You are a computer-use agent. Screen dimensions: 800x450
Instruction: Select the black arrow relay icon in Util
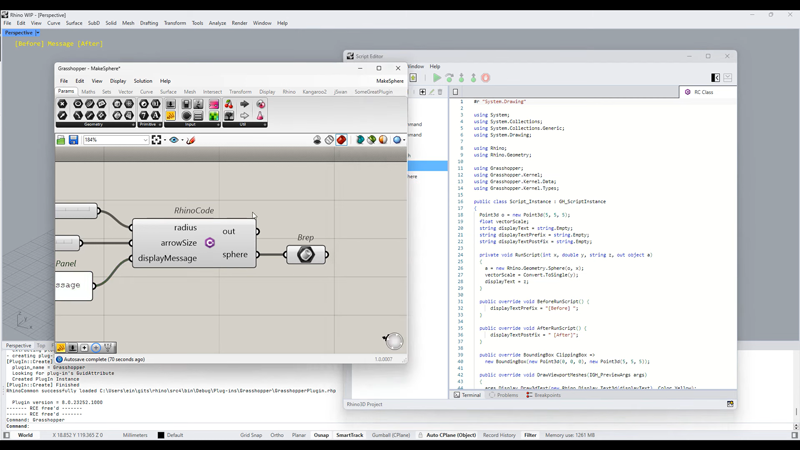tap(244, 104)
